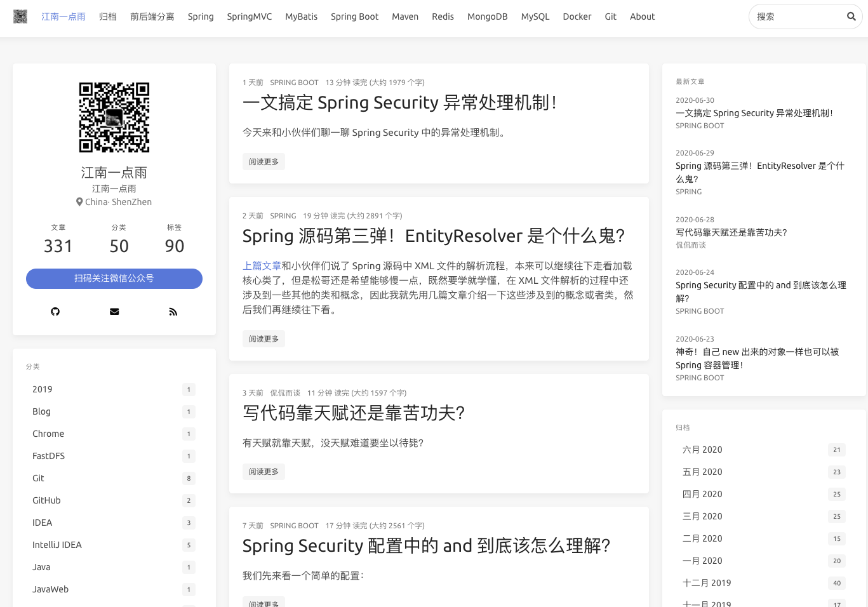Open the article 写代码靠天赋还是靠苦功夫?
The image size is (868, 607).
(354, 413)
